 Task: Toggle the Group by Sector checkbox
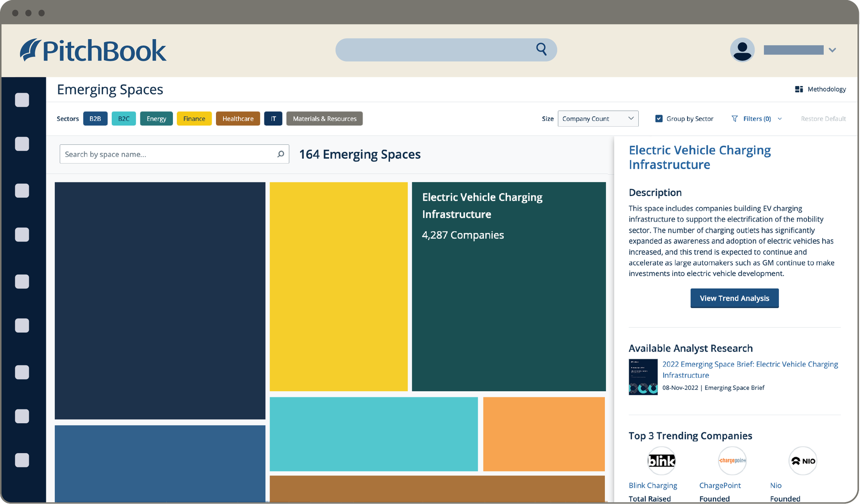point(659,118)
